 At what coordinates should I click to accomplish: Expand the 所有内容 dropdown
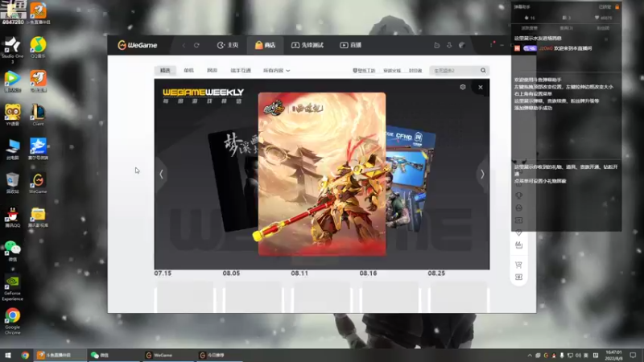tap(276, 71)
